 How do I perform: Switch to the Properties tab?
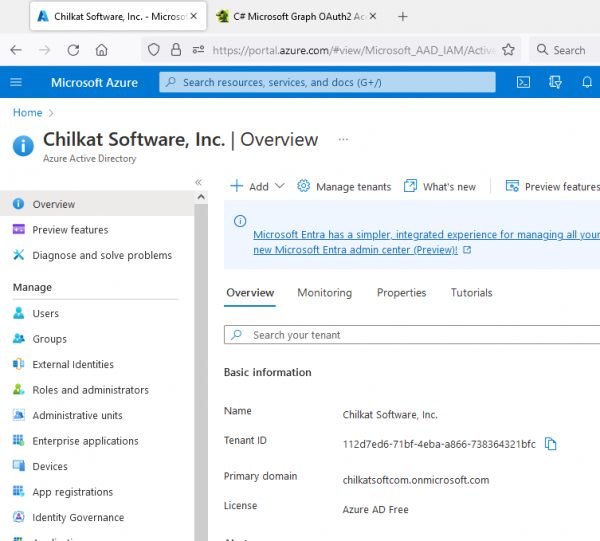401,293
